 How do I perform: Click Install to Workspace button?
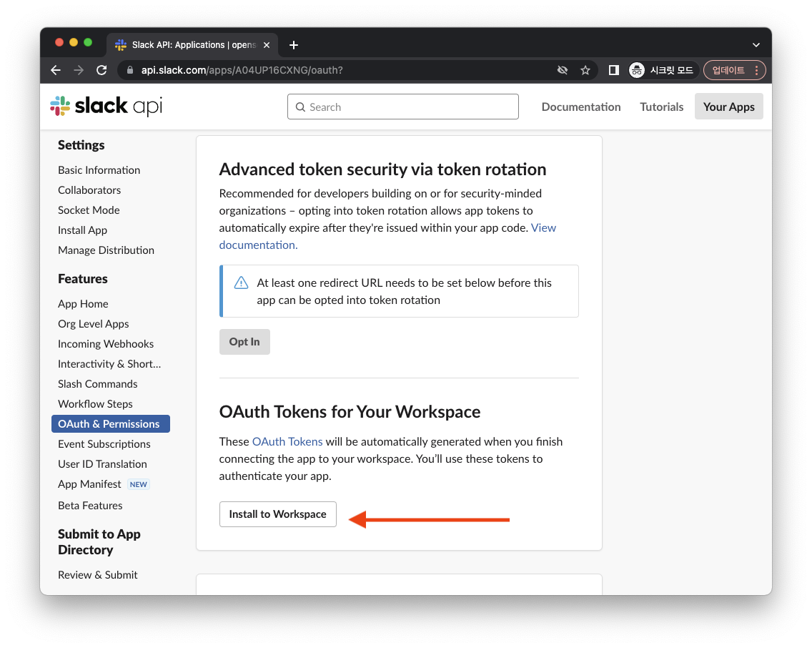(x=277, y=514)
